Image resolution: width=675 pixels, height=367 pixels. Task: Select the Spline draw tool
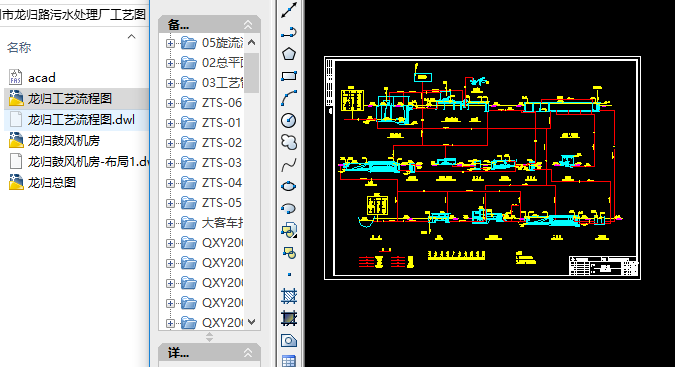pyautogui.click(x=289, y=164)
